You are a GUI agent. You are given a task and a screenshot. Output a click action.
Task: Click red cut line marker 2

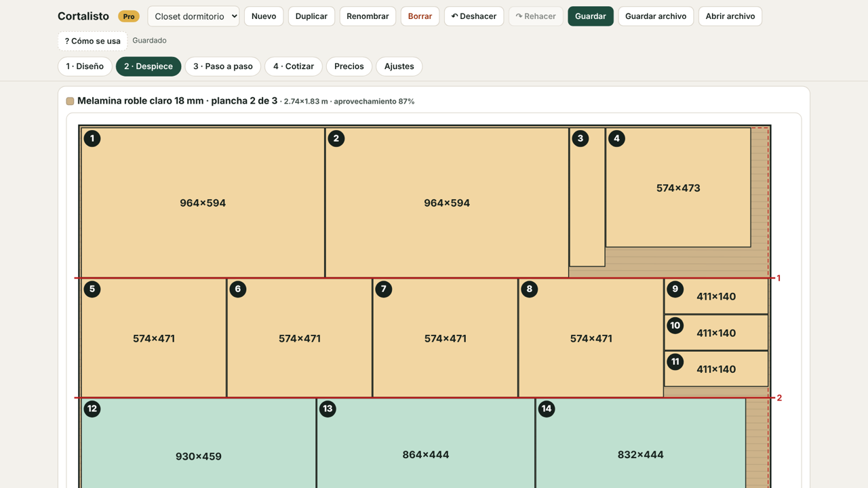click(x=779, y=398)
